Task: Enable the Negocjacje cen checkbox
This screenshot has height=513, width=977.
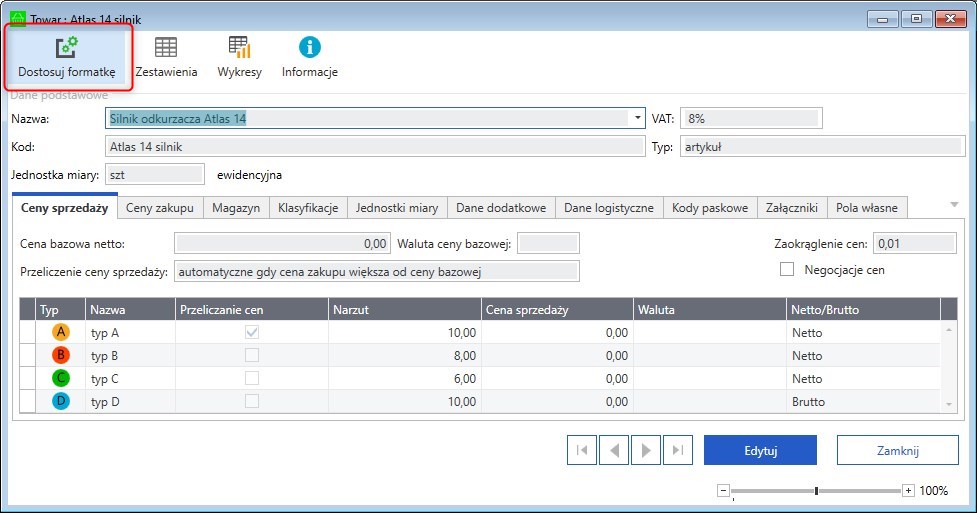Action: (787, 269)
